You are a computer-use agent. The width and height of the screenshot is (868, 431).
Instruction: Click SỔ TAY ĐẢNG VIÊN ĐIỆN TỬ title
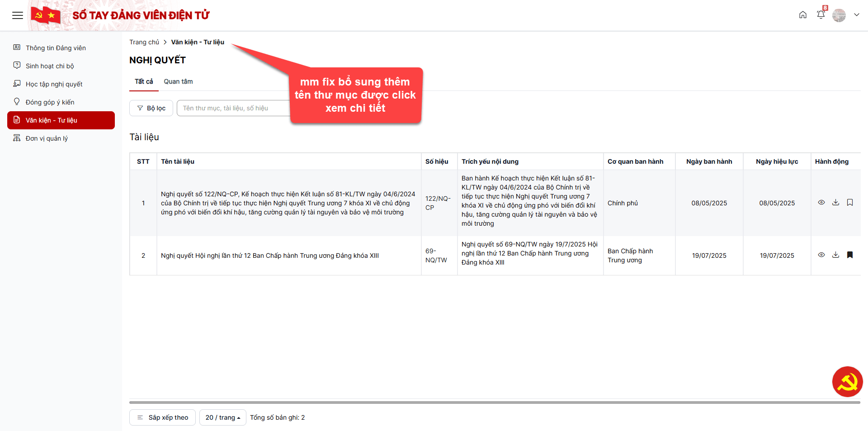tap(141, 15)
